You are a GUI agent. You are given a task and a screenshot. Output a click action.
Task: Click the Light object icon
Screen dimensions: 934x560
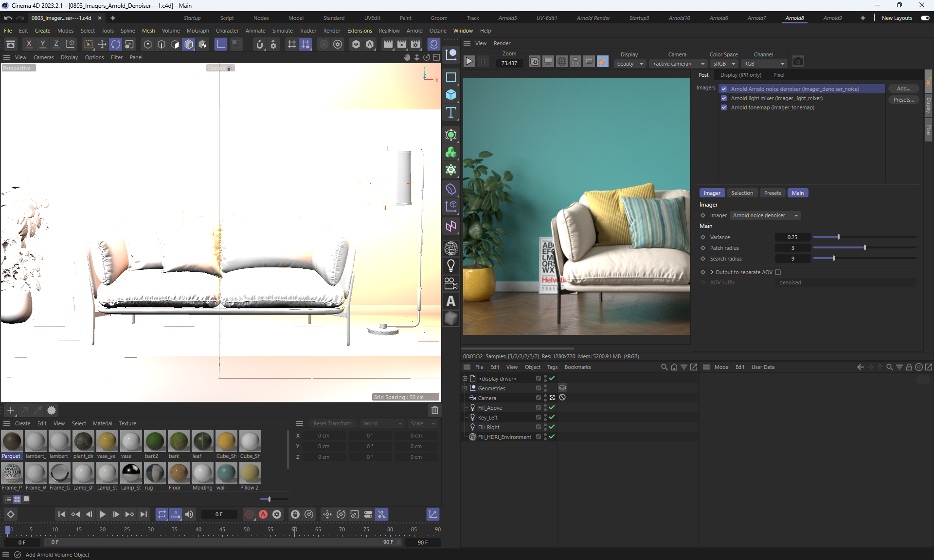tap(451, 265)
